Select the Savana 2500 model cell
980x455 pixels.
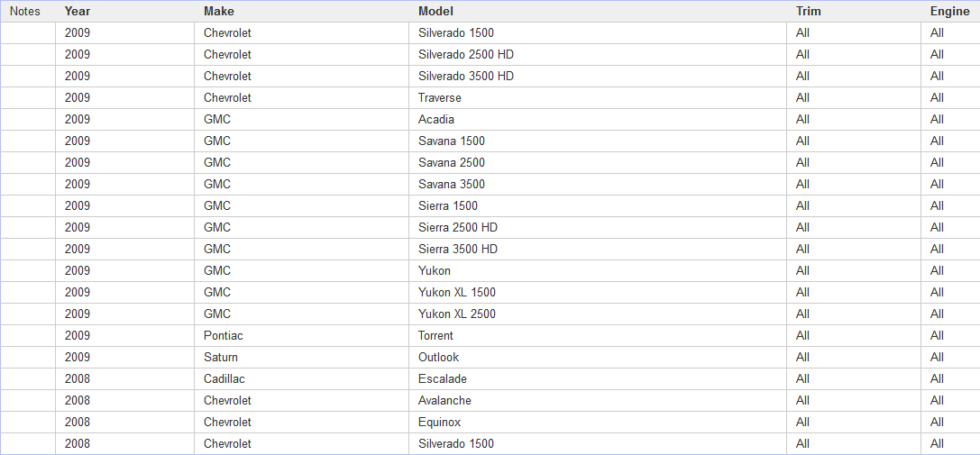[598, 162]
